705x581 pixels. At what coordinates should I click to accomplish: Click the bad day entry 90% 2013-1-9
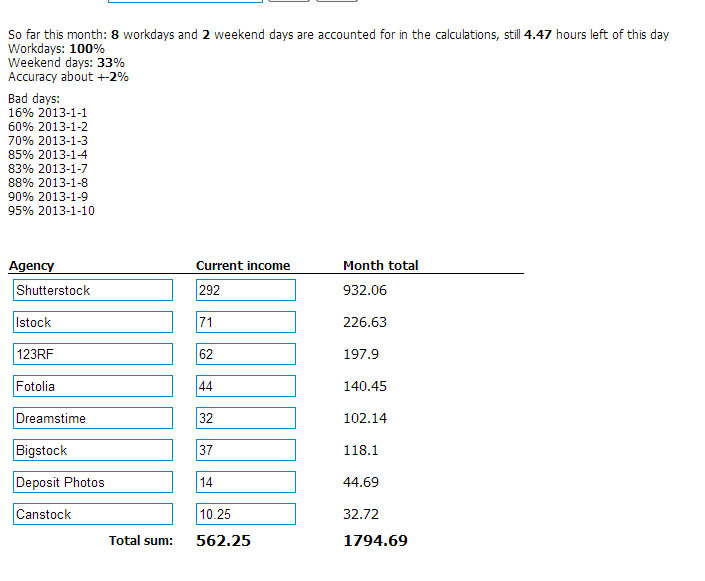pyautogui.click(x=48, y=196)
